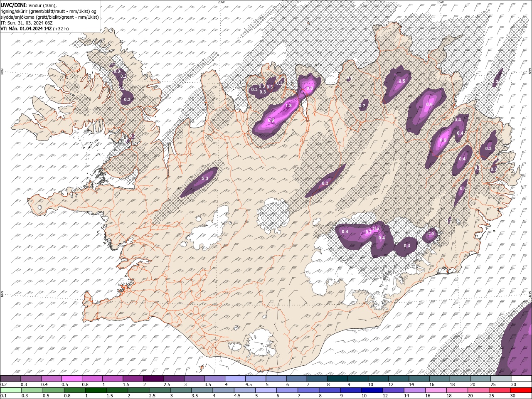
Task: Pick the 0.8 green rain legend swatch
Action: click(75, 390)
